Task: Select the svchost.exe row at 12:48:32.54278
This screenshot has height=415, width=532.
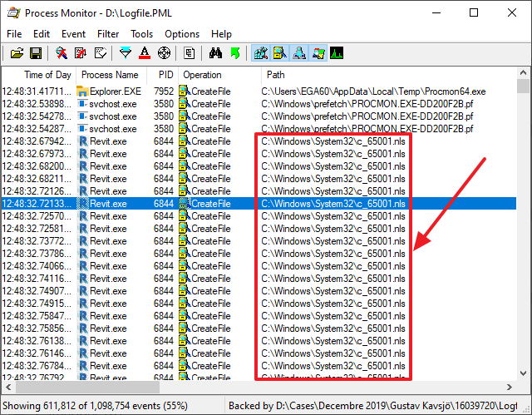Action: 259,116
